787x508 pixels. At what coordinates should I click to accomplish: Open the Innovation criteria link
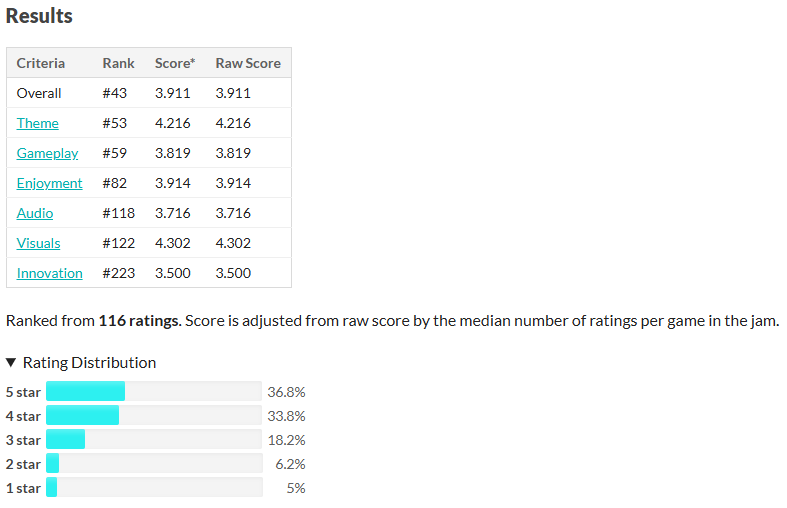[x=49, y=273]
